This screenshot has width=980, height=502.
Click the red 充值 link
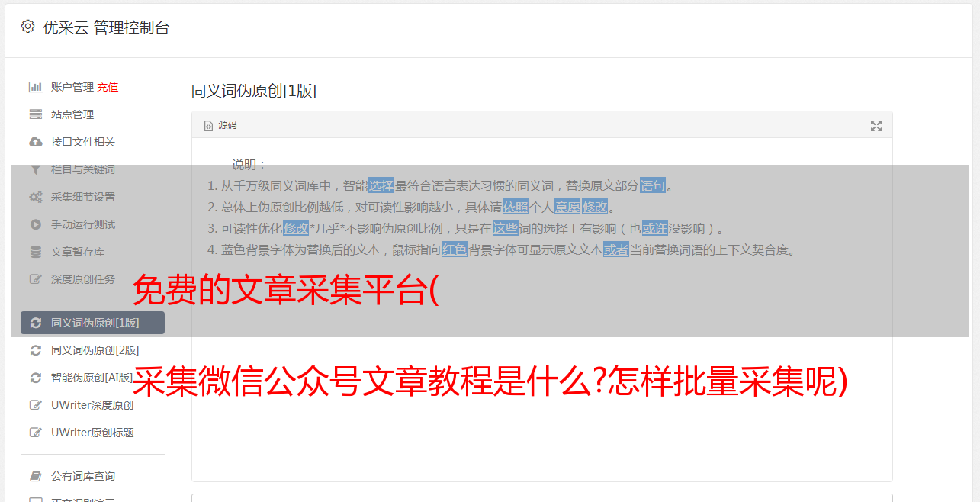(108, 87)
